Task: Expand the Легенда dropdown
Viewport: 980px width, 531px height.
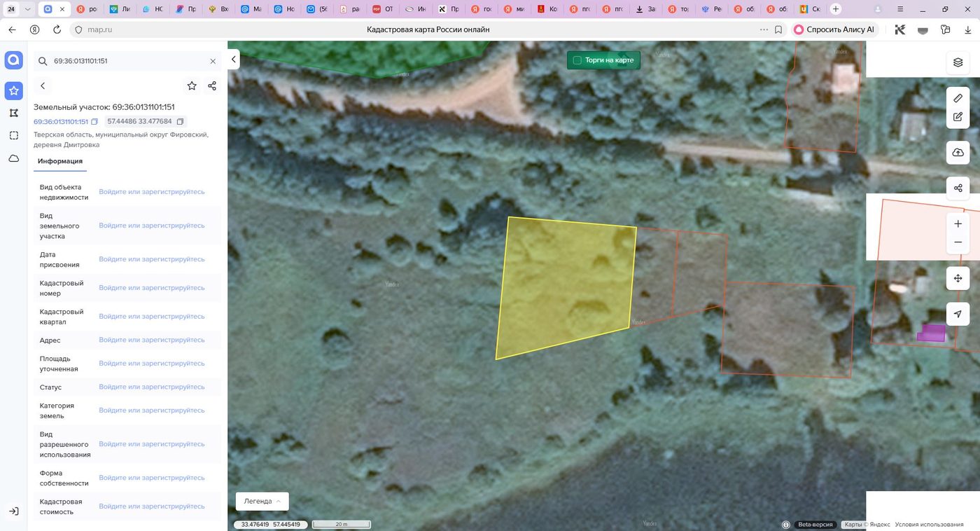Action: (x=262, y=501)
